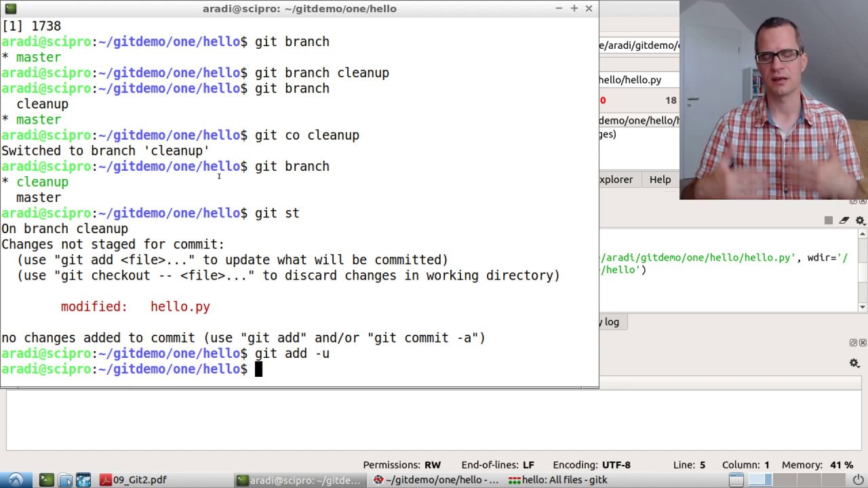Click the stop button in the Spyder console

pos(828,220)
